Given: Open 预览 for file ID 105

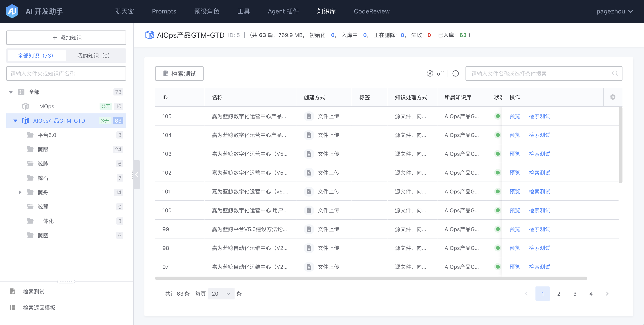Looking at the screenshot, I should click(x=514, y=116).
